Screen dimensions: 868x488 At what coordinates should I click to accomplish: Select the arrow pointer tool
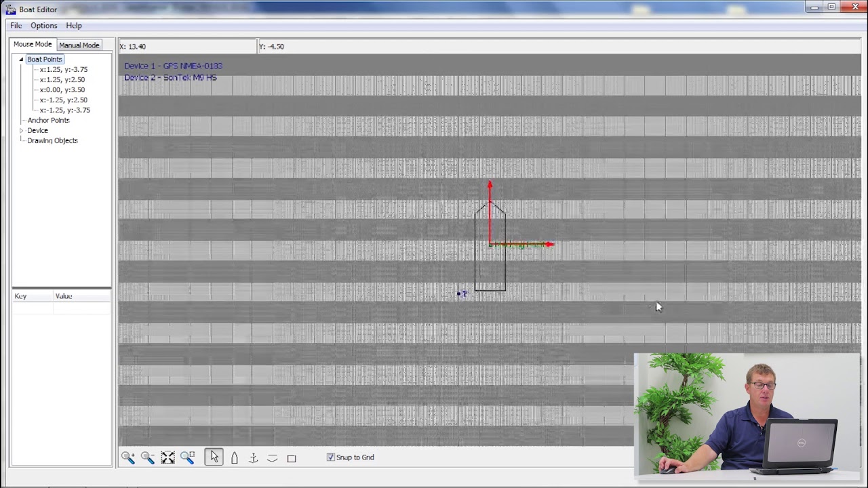point(214,457)
